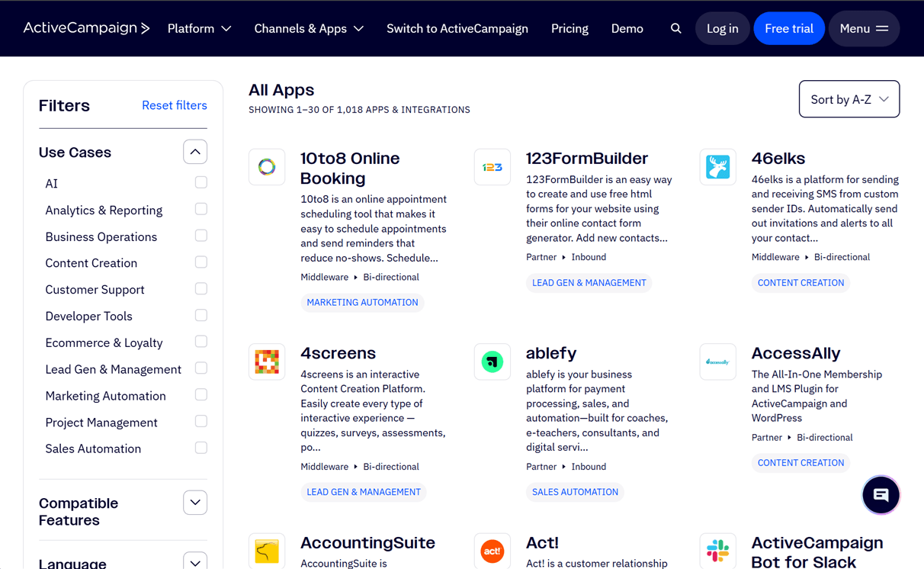Click the Log in button
The image size is (924, 569).
coord(722,28)
